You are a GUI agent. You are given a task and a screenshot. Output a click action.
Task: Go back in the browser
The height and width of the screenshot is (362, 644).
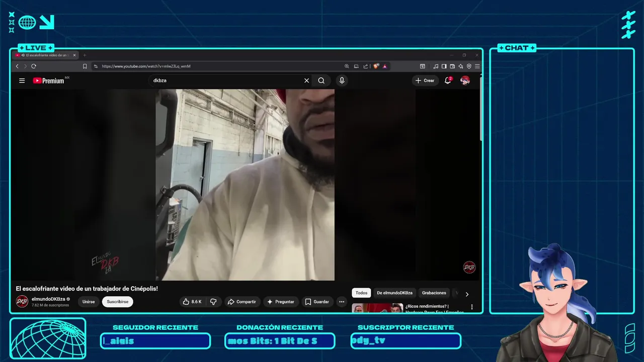tap(17, 66)
